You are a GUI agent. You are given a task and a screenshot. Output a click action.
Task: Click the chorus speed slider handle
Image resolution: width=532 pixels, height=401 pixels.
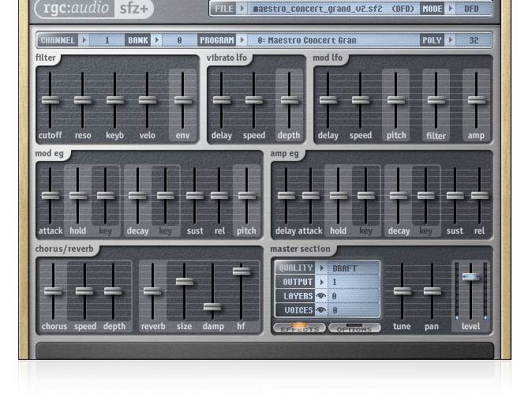pyautogui.click(x=84, y=291)
